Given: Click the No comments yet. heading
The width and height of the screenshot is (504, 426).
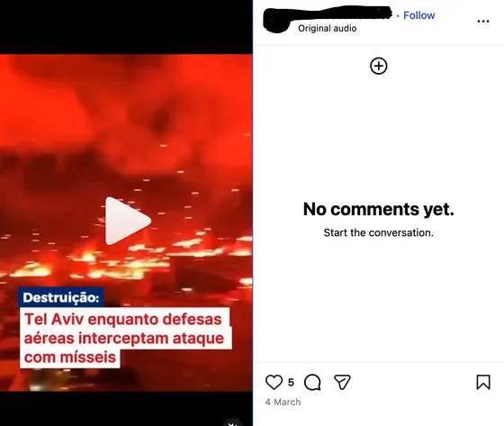Looking at the screenshot, I should pyautogui.click(x=378, y=209).
